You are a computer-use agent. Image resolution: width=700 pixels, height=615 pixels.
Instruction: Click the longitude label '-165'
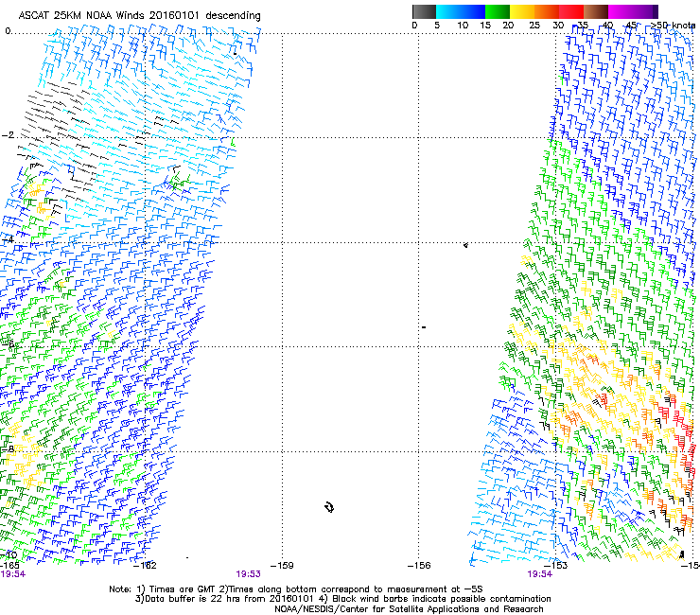[9, 566]
